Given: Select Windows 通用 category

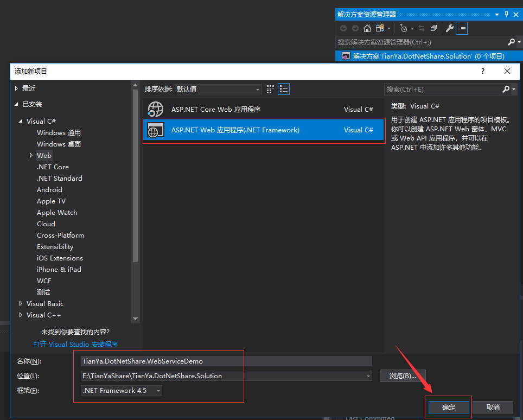Looking at the screenshot, I should coord(59,133).
